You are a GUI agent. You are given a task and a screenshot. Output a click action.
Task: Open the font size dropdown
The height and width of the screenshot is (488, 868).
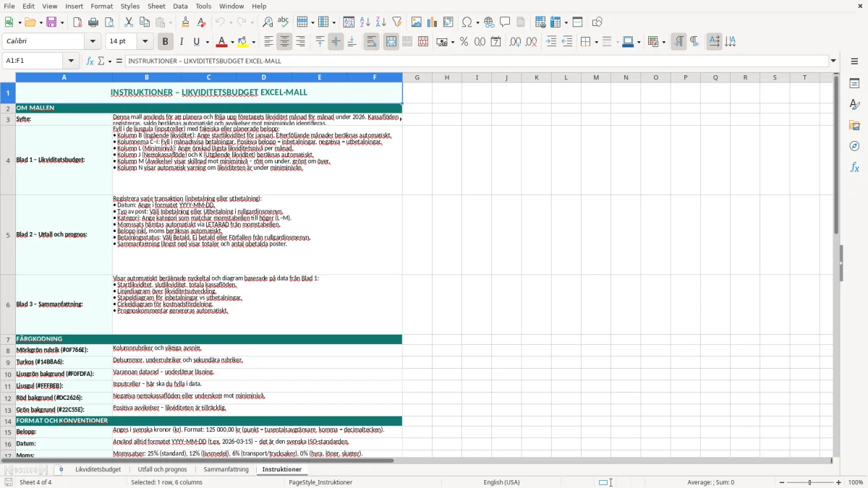click(x=145, y=41)
